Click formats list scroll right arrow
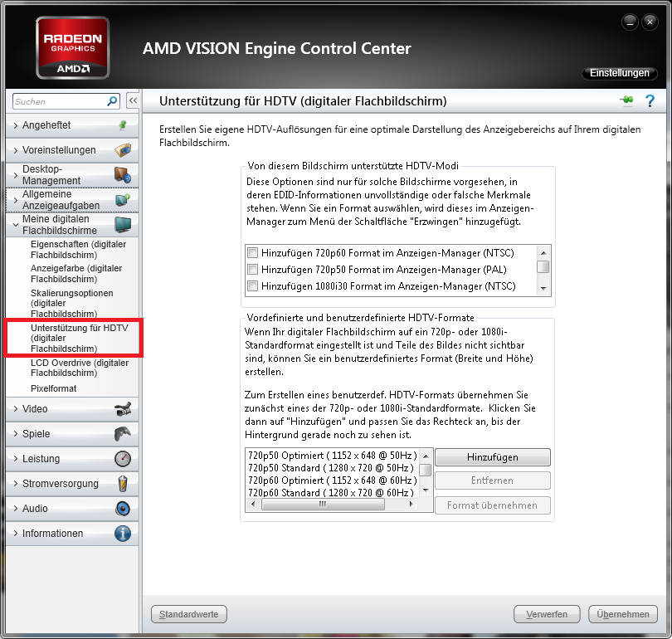 [x=411, y=505]
